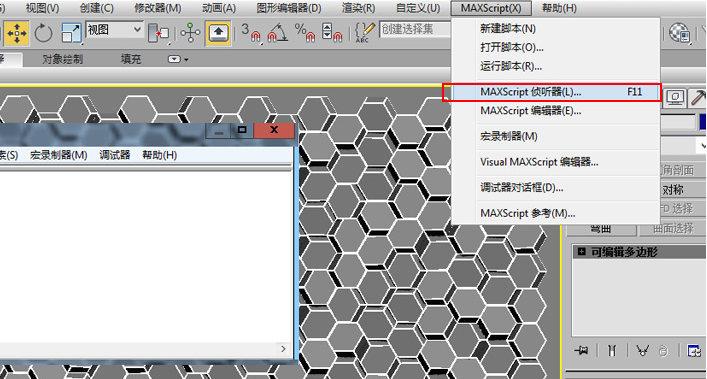Open Visual MAXScript 编辑器... entry

click(x=556, y=162)
